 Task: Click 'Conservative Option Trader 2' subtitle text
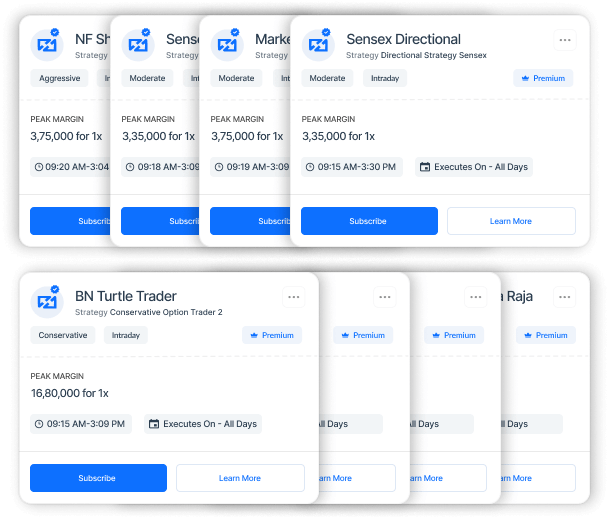[x=166, y=312]
